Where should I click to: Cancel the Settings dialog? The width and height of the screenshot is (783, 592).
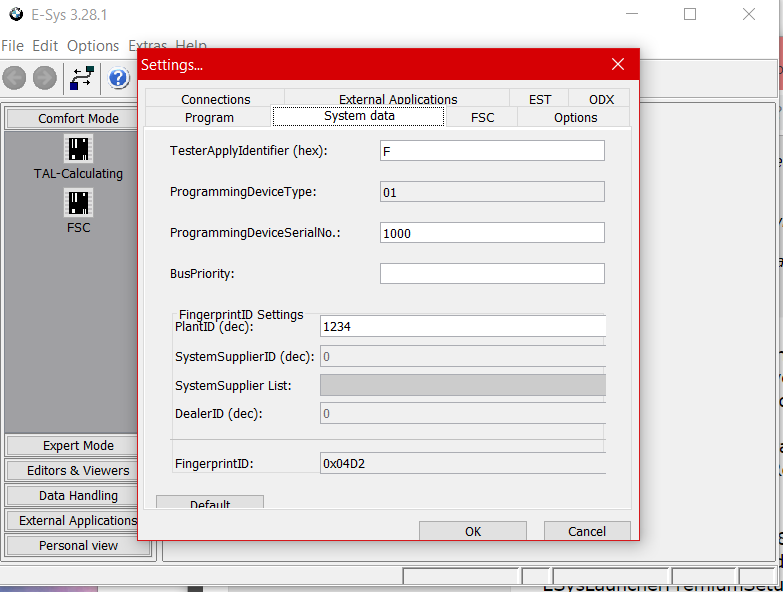tap(587, 531)
